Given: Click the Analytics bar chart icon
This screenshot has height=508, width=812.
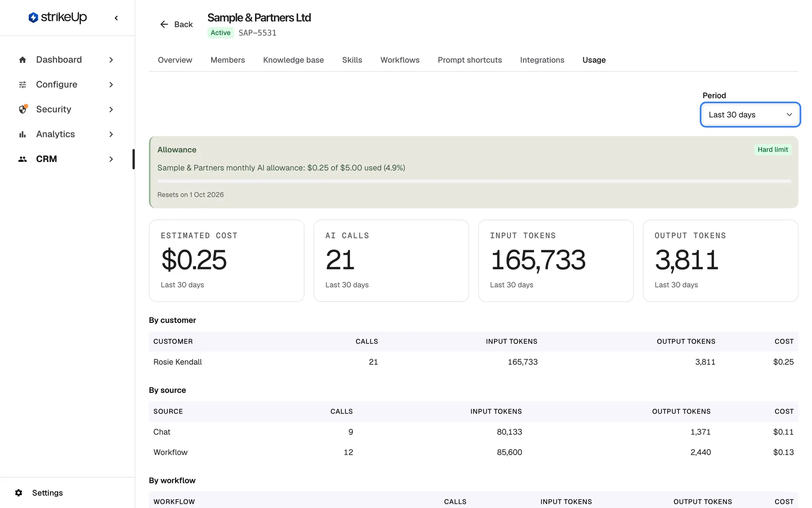Looking at the screenshot, I should [x=23, y=134].
